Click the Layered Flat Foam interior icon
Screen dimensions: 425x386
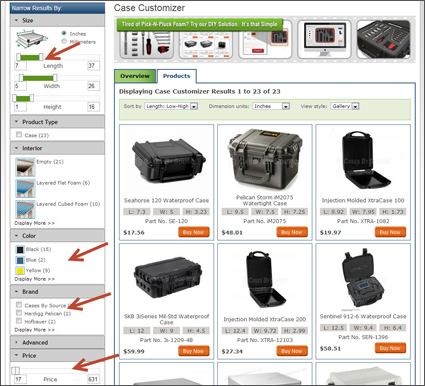(25, 188)
